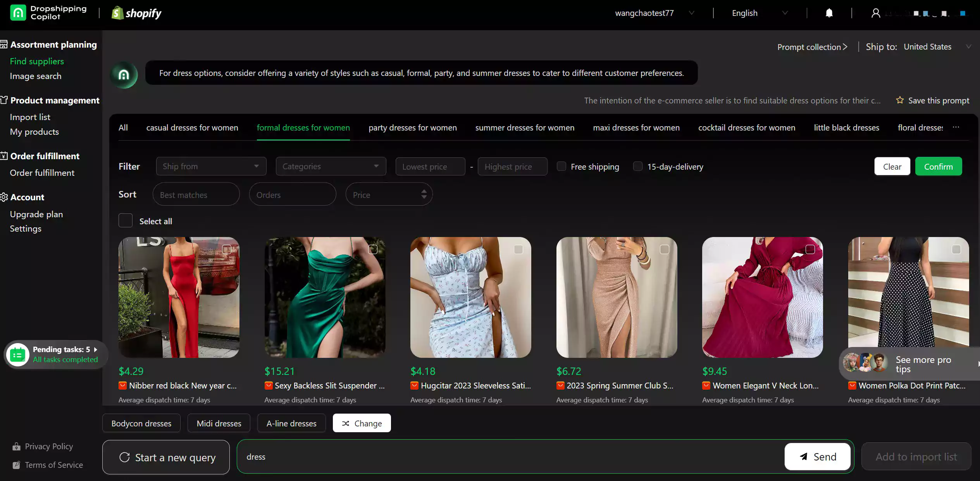Switch to maxi dresses for women tab
Image resolution: width=980 pixels, height=481 pixels.
pos(636,128)
